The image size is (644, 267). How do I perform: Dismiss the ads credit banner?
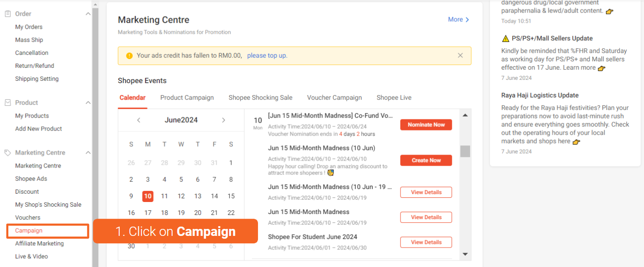click(x=460, y=55)
